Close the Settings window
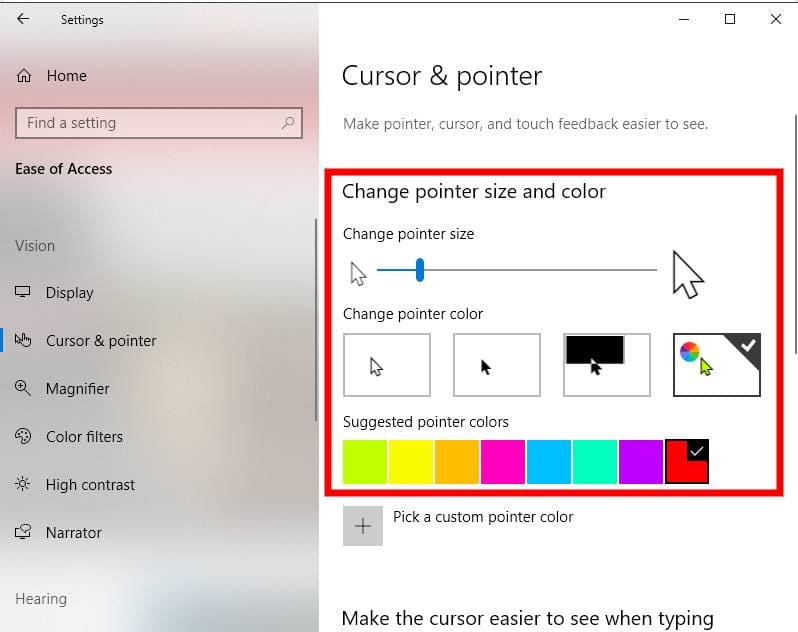Screen dimensions: 798x632 point(776,19)
